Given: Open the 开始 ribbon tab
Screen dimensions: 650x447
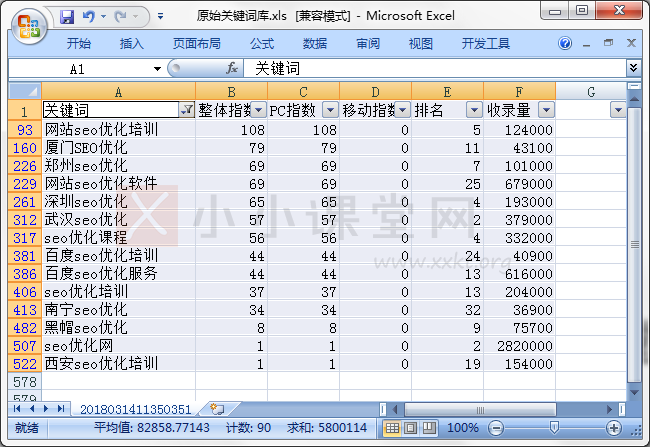Looking at the screenshot, I should pos(78,44).
